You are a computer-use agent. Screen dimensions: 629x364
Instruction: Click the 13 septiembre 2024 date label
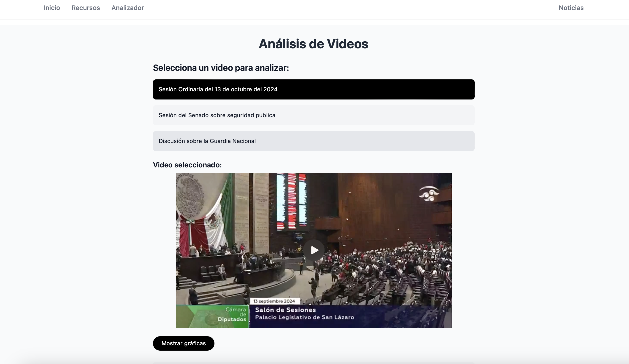click(274, 301)
